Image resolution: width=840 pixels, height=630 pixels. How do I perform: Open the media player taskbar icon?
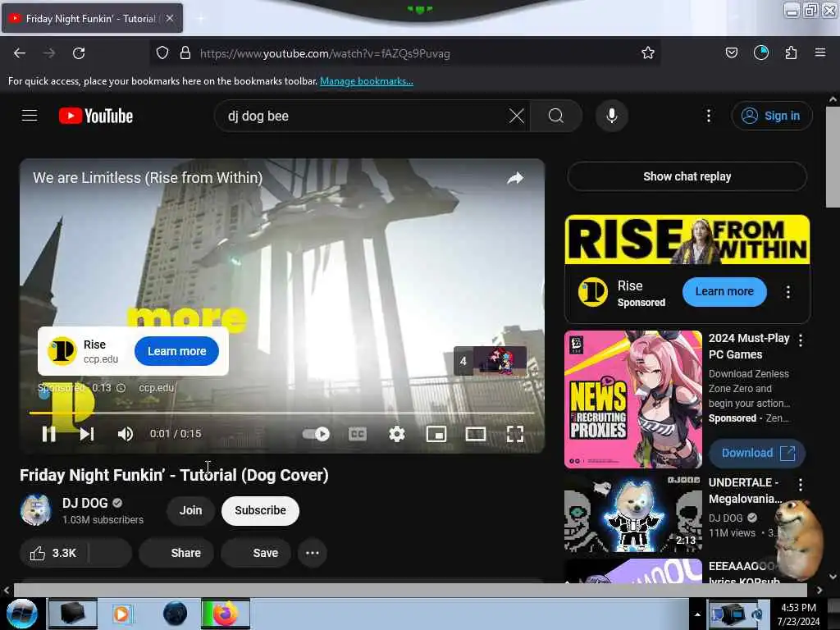click(121, 614)
